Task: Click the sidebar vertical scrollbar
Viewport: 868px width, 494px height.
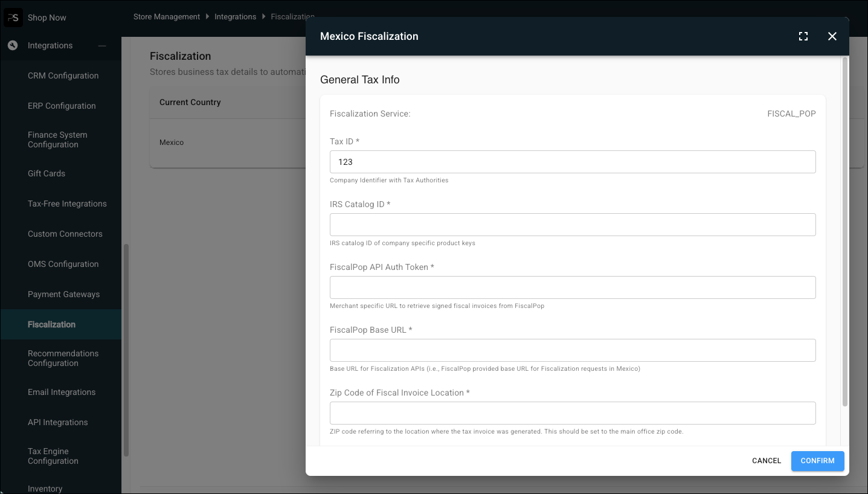Action: tap(126, 350)
